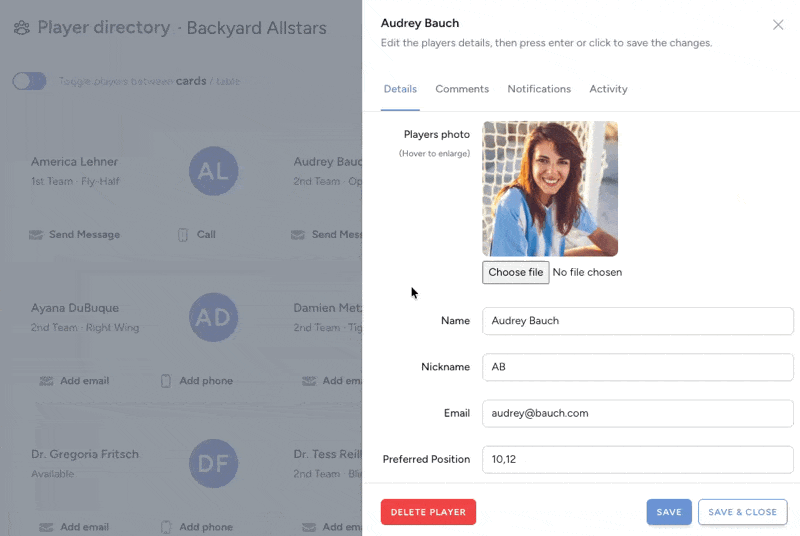800x536 pixels.
Task: Add email for Ayana DuBuque
Action: [74, 381]
